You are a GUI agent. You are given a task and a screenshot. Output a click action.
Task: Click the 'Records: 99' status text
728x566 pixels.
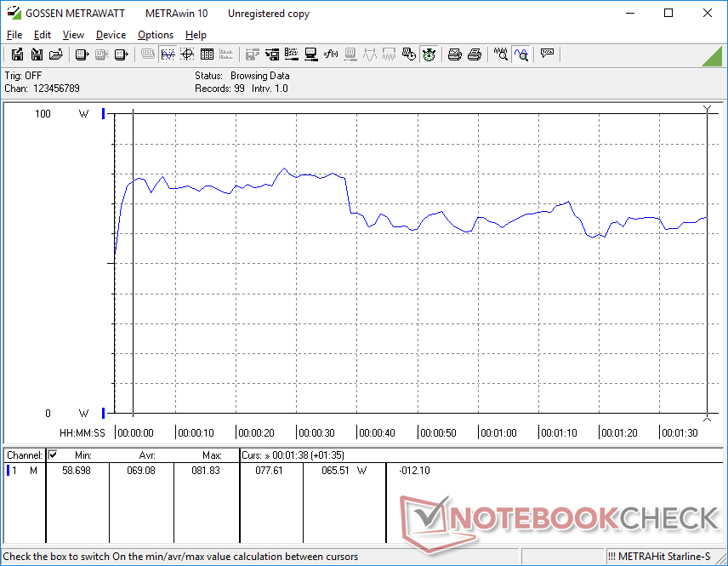[219, 89]
